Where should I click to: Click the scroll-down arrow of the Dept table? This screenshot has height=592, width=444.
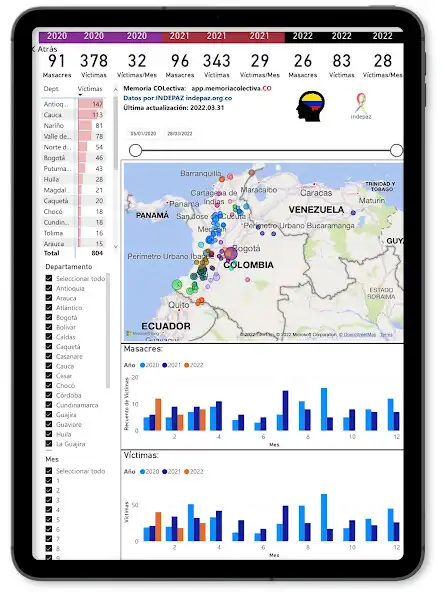click(x=116, y=247)
